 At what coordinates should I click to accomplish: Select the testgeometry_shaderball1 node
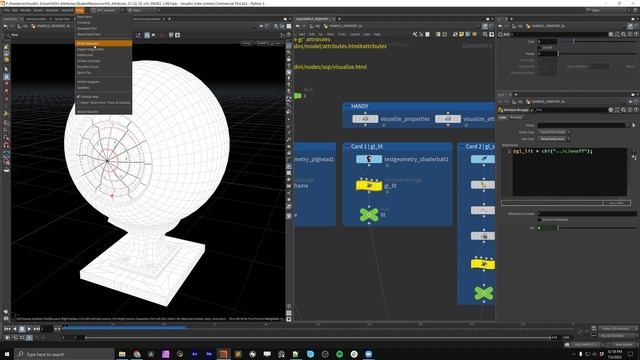pyautogui.click(x=369, y=159)
